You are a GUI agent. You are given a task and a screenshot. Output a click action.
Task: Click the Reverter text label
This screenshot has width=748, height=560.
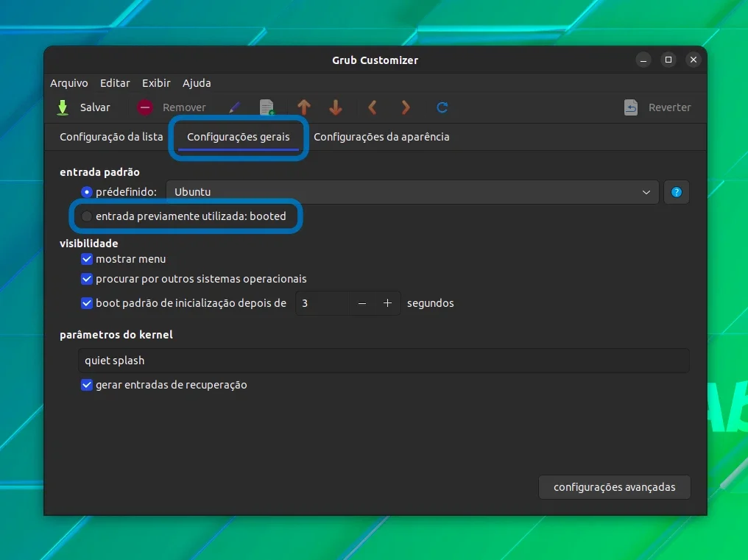pos(669,107)
